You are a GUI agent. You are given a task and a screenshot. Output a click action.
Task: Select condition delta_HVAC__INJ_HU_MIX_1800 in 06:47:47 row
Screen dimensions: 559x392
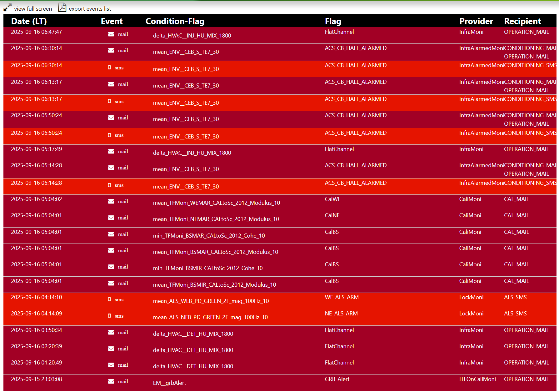click(192, 36)
